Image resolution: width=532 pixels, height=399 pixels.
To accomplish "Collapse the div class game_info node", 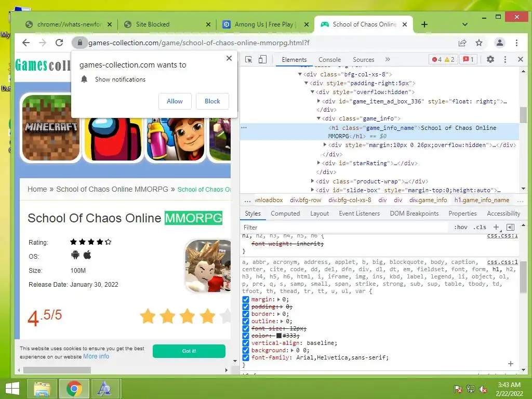I will pos(318,118).
